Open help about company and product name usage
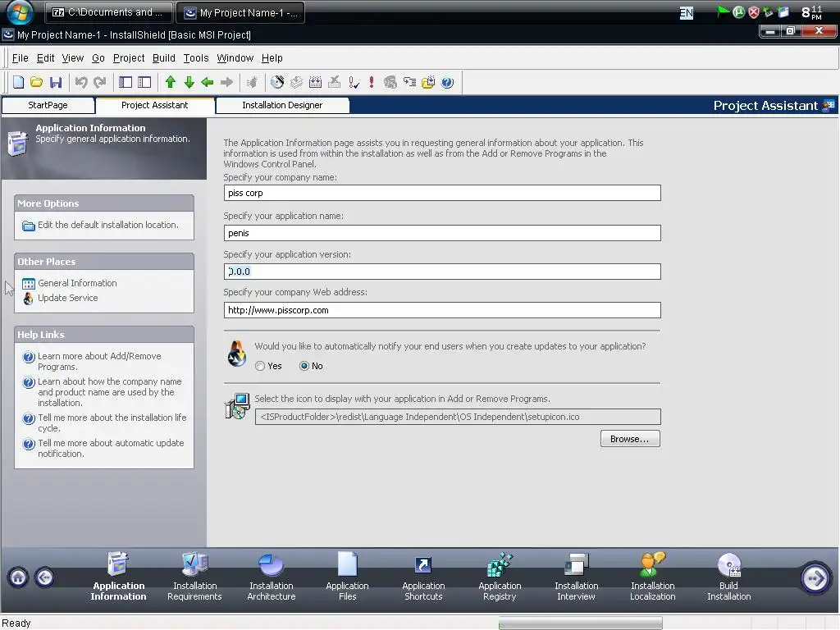The height and width of the screenshot is (630, 840). click(109, 392)
